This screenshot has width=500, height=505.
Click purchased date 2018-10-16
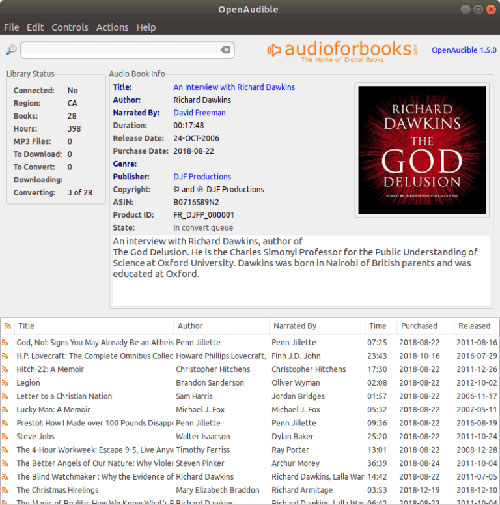click(x=419, y=356)
